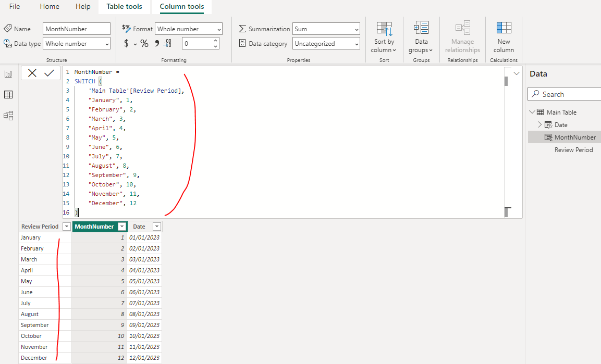Toggle thousands separator comma icon

157,44
